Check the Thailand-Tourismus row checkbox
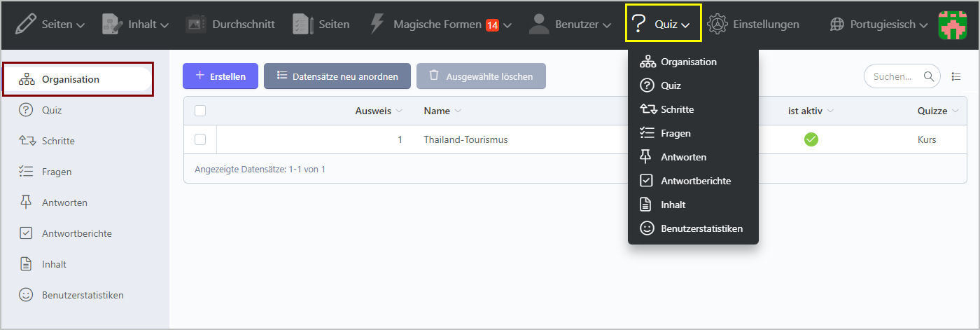This screenshot has height=330, width=980. click(x=200, y=139)
